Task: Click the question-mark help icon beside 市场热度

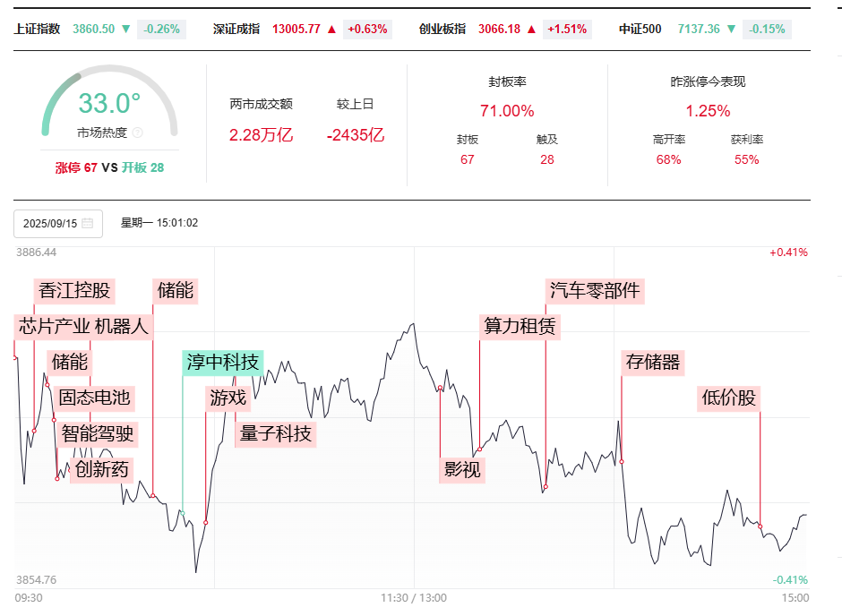Action: 136,133
